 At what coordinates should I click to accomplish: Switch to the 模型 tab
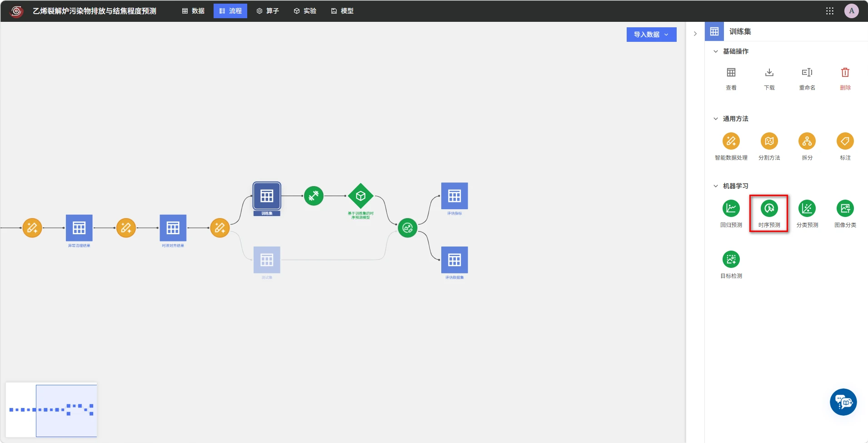(342, 11)
